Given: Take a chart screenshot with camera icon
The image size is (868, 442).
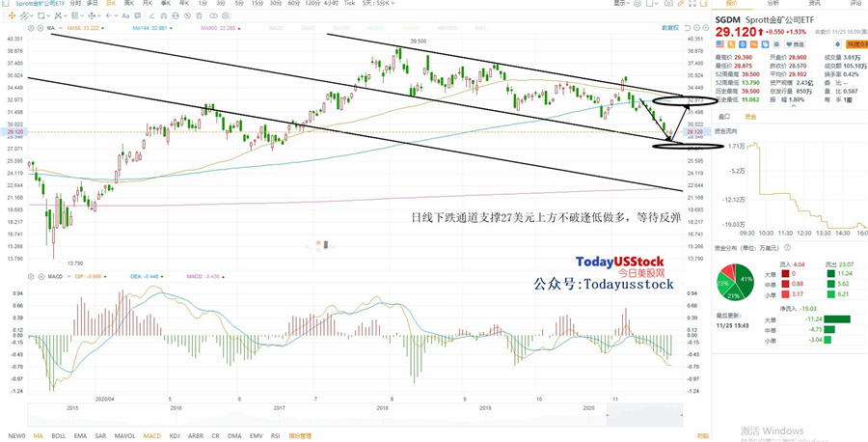Looking at the screenshot, I should coord(668,3).
